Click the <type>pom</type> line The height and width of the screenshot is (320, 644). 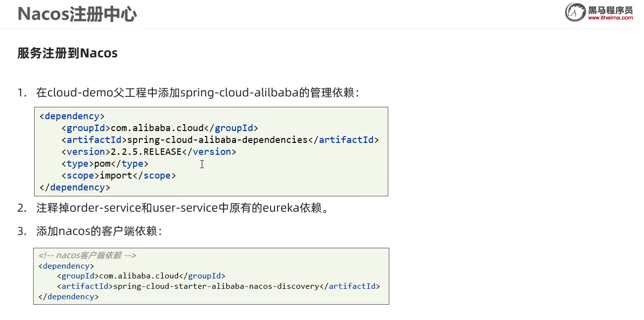[x=105, y=164]
